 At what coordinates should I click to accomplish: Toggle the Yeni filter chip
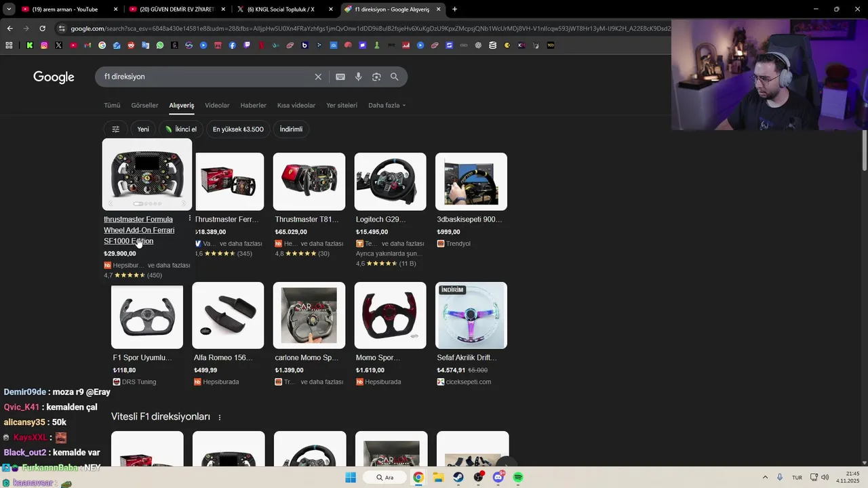coord(143,129)
